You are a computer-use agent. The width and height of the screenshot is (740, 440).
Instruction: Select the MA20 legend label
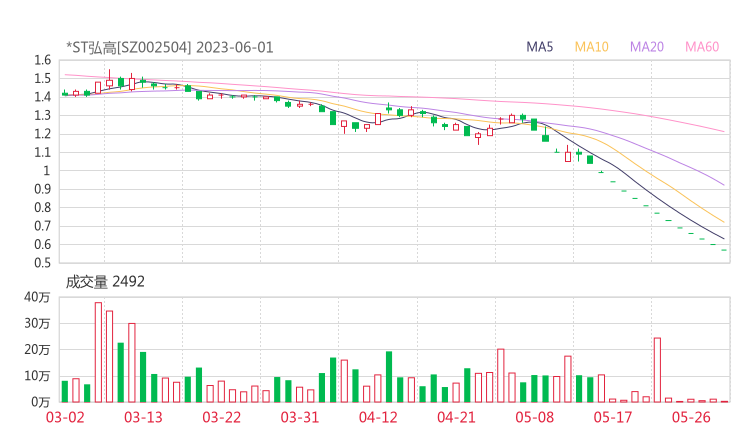[x=647, y=47]
